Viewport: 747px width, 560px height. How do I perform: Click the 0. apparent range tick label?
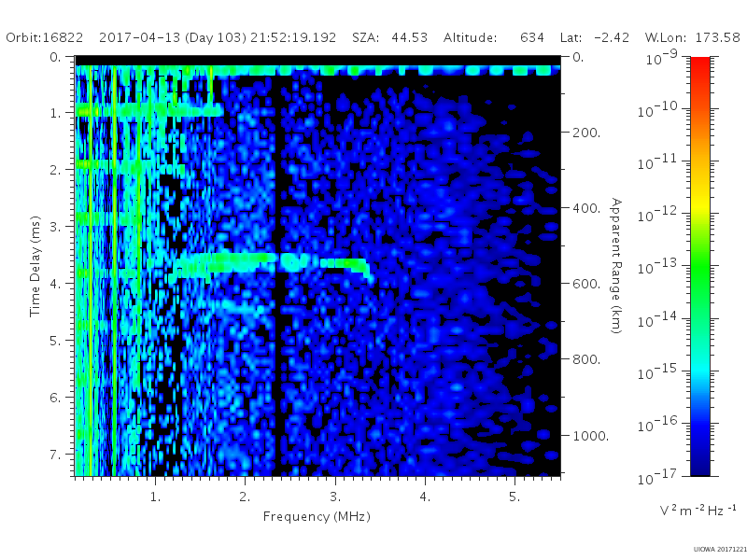click(578, 57)
